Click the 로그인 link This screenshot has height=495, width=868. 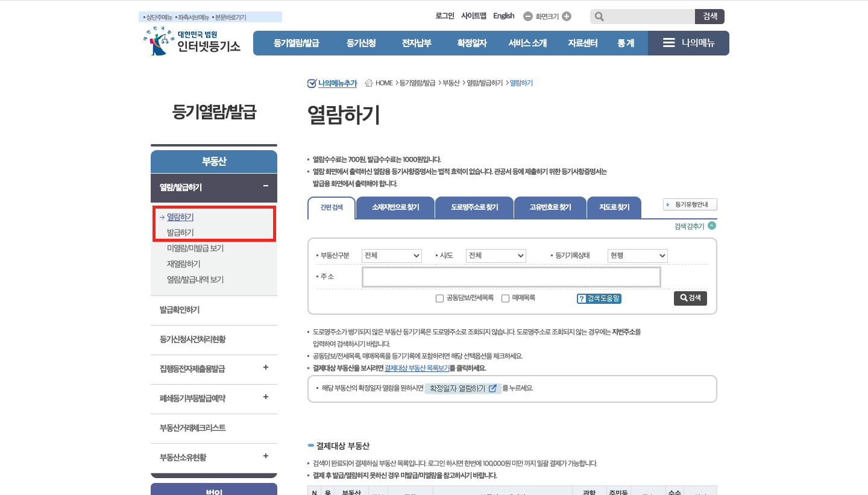pyautogui.click(x=444, y=16)
